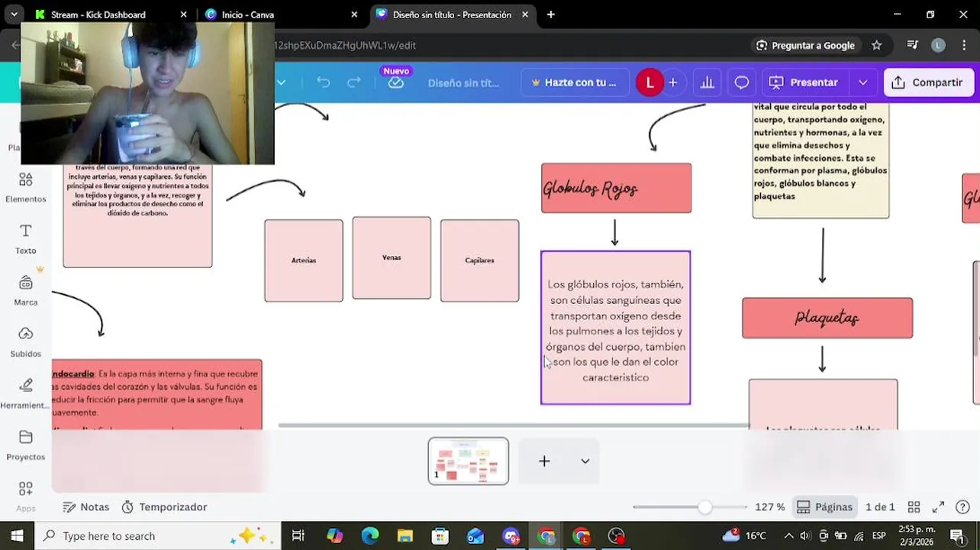Undo the last action in Canva
The height and width of the screenshot is (550, 980).
tap(324, 82)
